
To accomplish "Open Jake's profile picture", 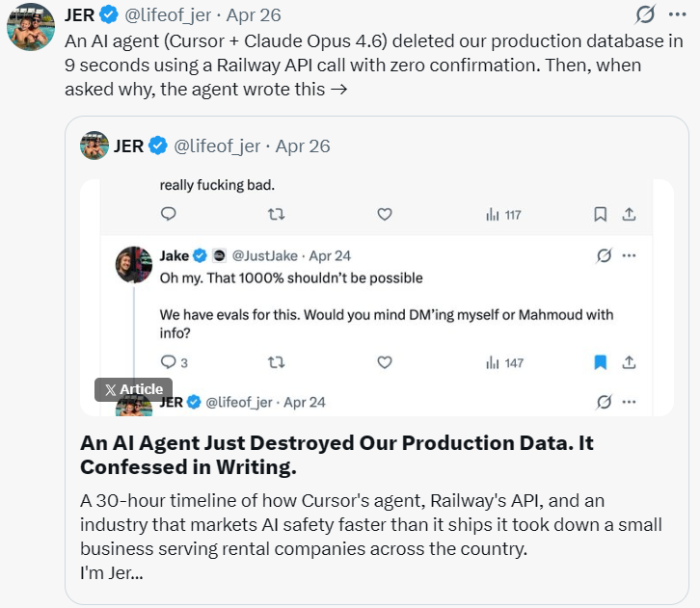I will click(x=134, y=265).
